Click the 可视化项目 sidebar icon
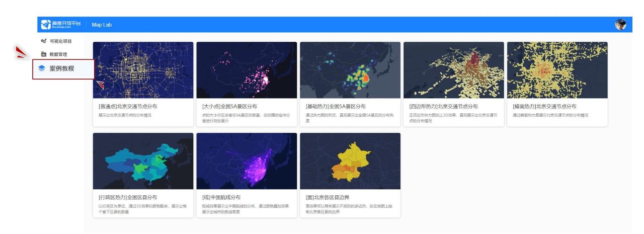The width and height of the screenshot is (644, 234). tap(43, 41)
